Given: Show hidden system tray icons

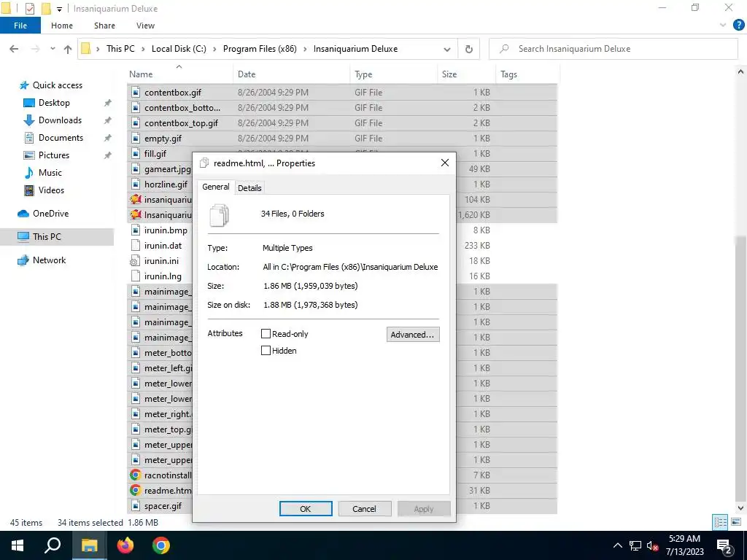Looking at the screenshot, I should coord(617,545).
